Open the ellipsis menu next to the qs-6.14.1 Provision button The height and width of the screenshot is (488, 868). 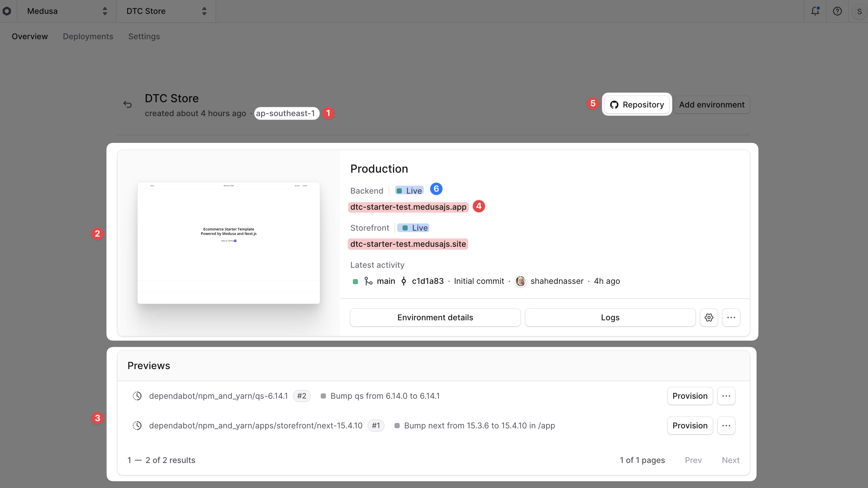tap(726, 396)
